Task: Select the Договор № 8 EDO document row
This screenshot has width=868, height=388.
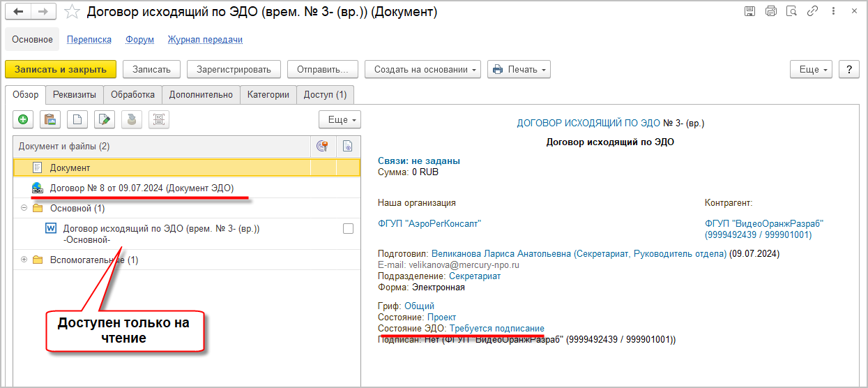Action: [x=142, y=188]
